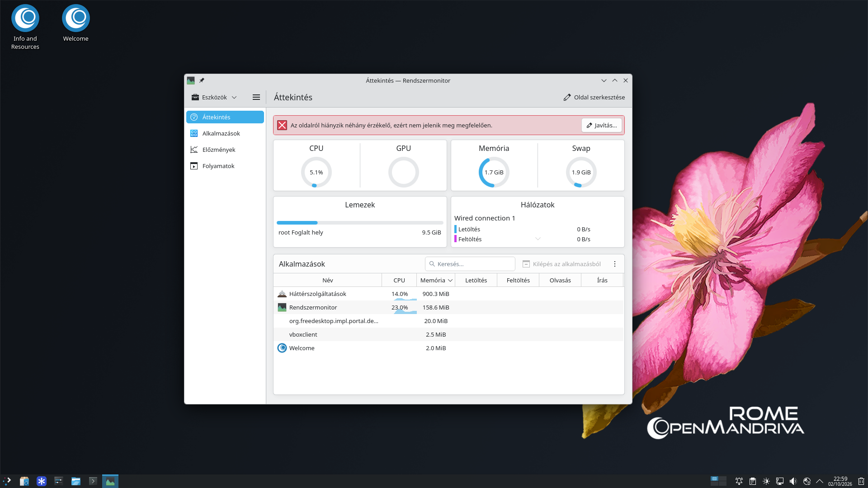Open the three-dot menu in Alkalmazások
Screen dimensions: 868x488
(x=615, y=264)
